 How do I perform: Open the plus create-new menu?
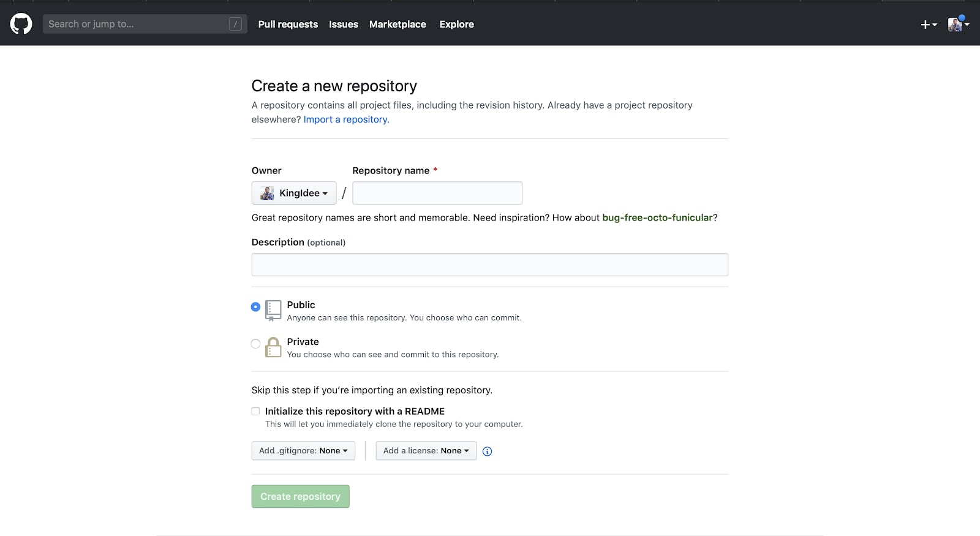click(928, 25)
